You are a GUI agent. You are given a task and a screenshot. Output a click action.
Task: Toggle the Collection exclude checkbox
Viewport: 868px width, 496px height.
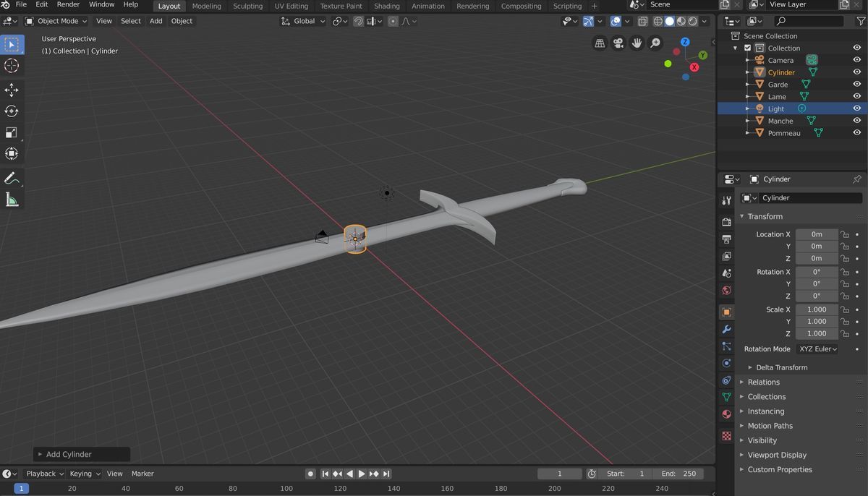[748, 48]
